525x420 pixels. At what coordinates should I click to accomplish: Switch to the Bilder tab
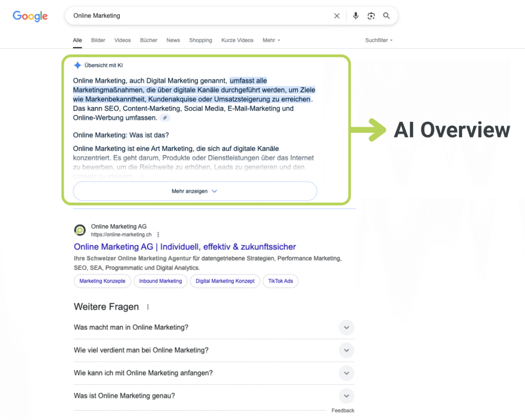[98, 40]
